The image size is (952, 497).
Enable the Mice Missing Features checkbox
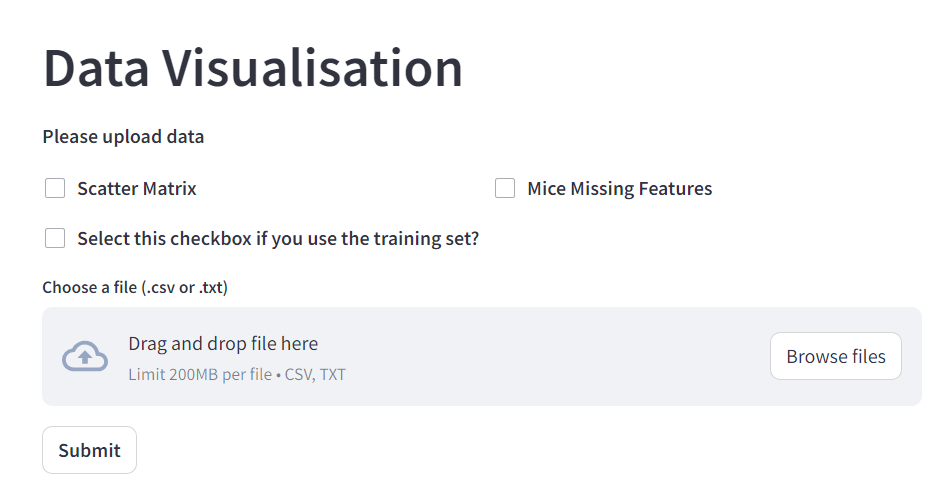click(x=505, y=188)
